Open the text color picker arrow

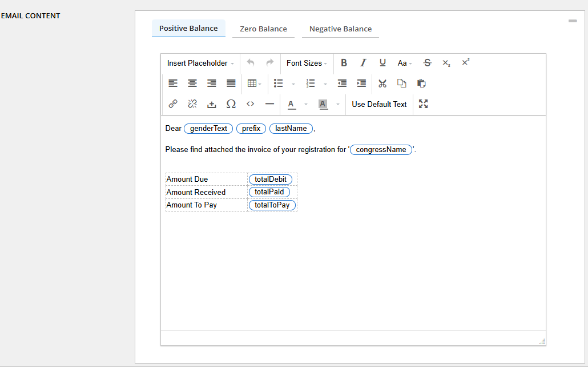[x=305, y=105]
